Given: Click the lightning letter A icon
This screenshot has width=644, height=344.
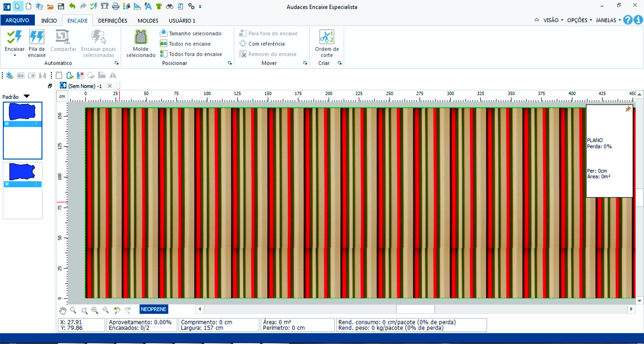Looking at the screenshot, I should [148, 6].
